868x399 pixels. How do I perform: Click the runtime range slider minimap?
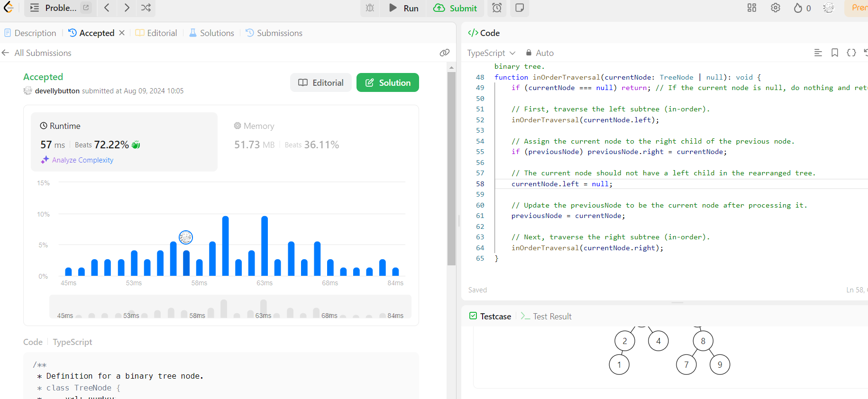230,307
